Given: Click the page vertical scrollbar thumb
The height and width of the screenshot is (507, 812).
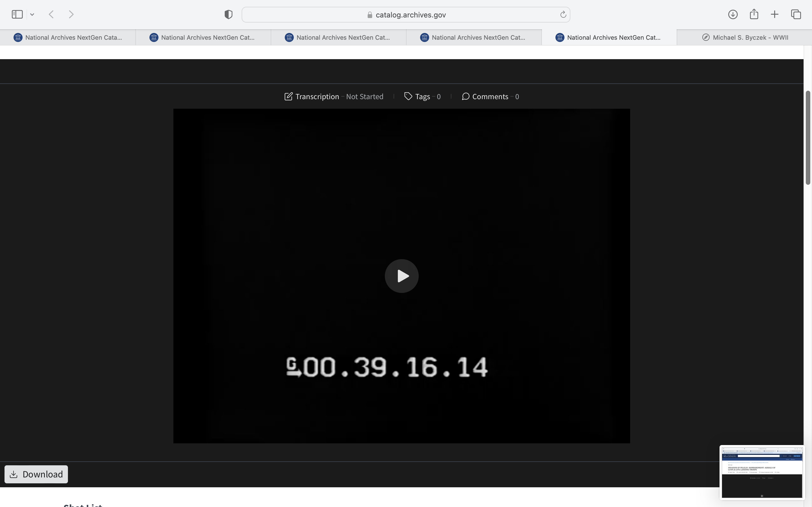Looking at the screenshot, I should click(x=808, y=137).
